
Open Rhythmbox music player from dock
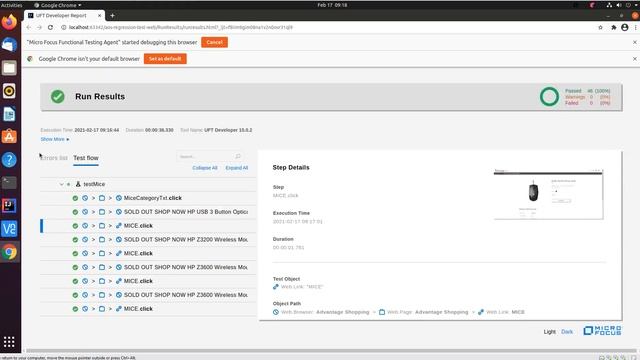(x=9, y=91)
